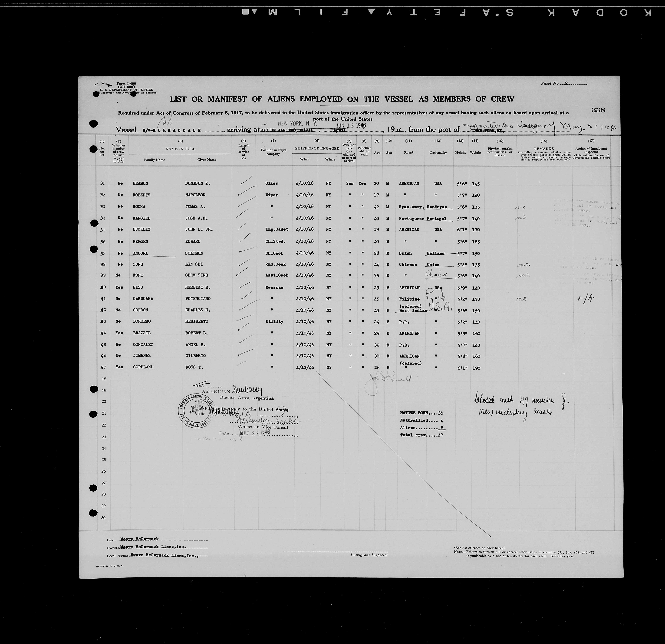The width and height of the screenshot is (665, 644).
Task: Click the Eng.Cadet position entry
Action: (x=277, y=229)
